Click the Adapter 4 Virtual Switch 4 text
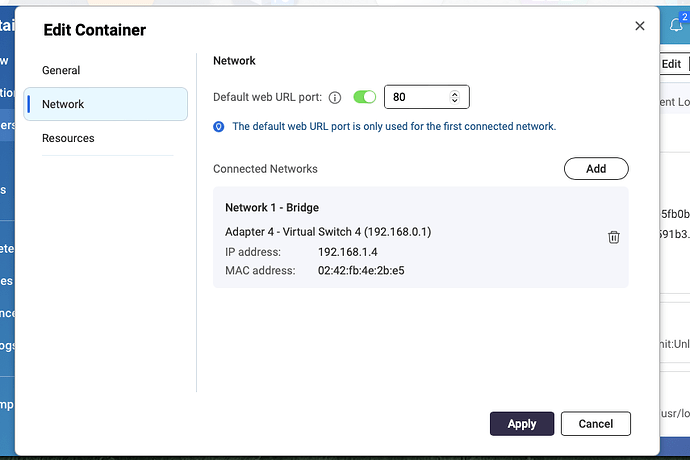Screen dimensions: 690x460 click(x=328, y=232)
